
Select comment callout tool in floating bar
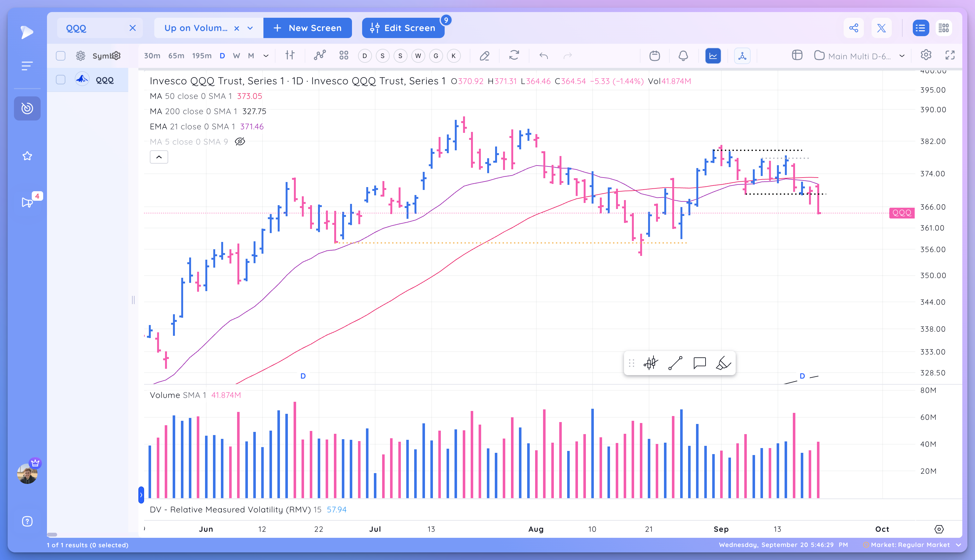pos(700,363)
